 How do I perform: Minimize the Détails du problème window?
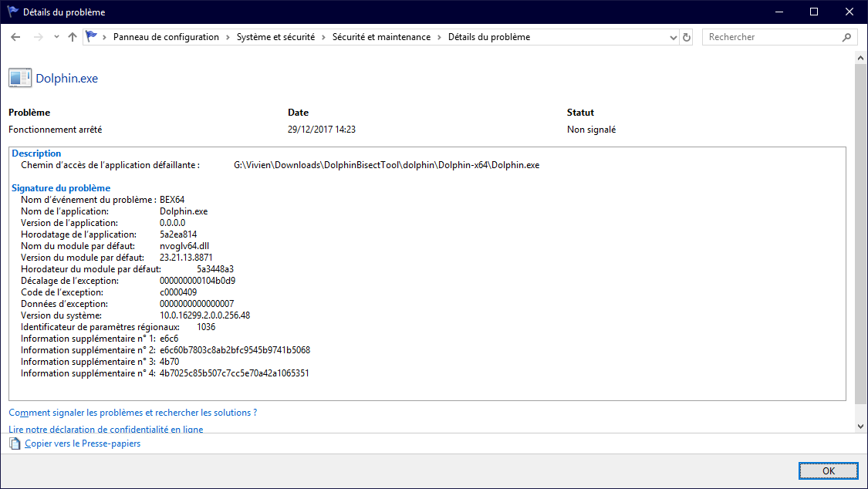(778, 12)
